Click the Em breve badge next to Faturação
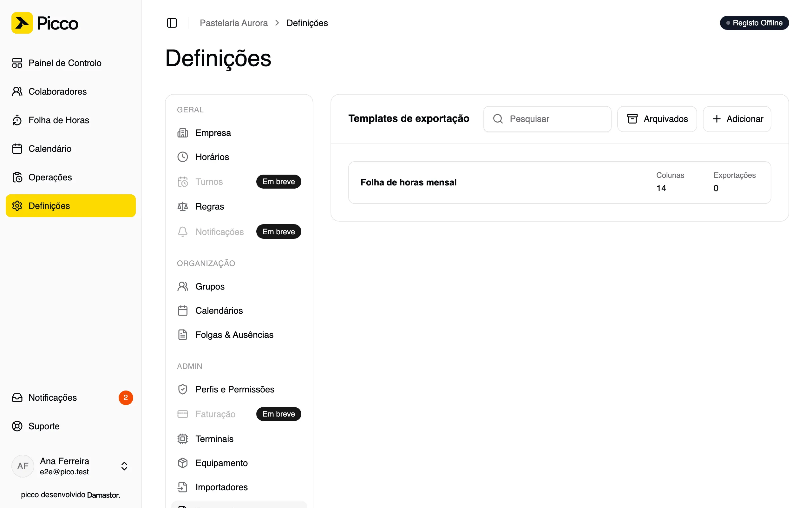The width and height of the screenshot is (812, 508). tap(278, 414)
